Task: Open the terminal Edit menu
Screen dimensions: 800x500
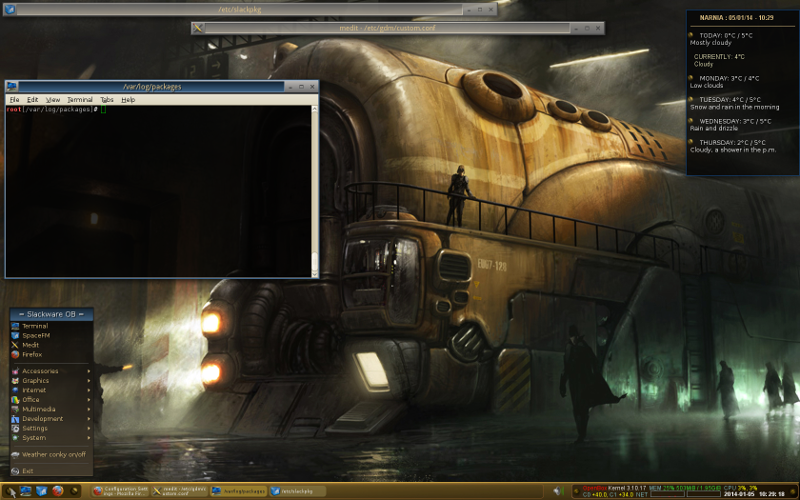Action: tap(32, 99)
